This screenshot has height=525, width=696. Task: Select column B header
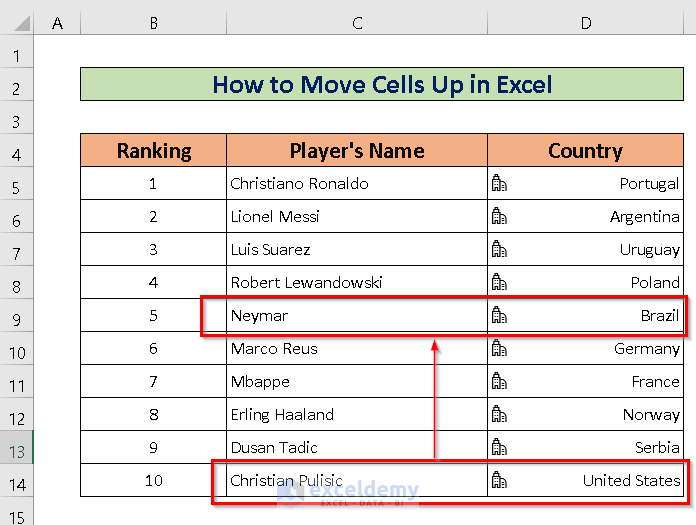point(154,23)
